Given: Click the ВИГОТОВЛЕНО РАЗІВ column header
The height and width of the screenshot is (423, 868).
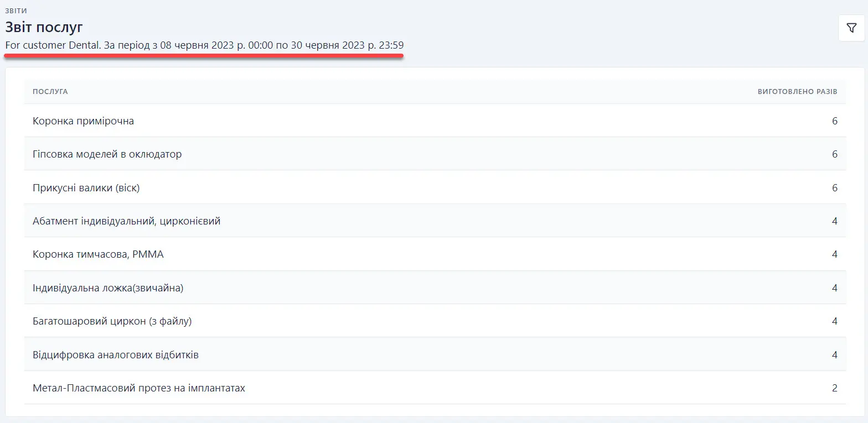Looking at the screenshot, I should click(797, 92).
